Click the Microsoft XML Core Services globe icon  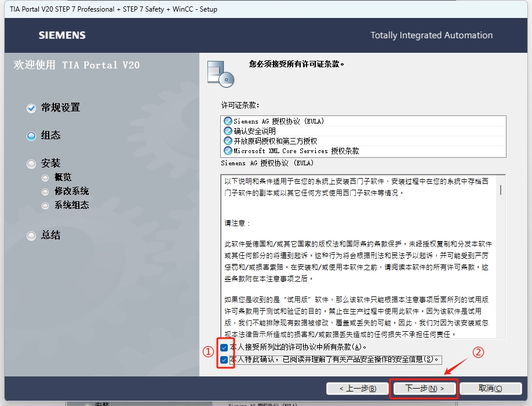(228, 148)
